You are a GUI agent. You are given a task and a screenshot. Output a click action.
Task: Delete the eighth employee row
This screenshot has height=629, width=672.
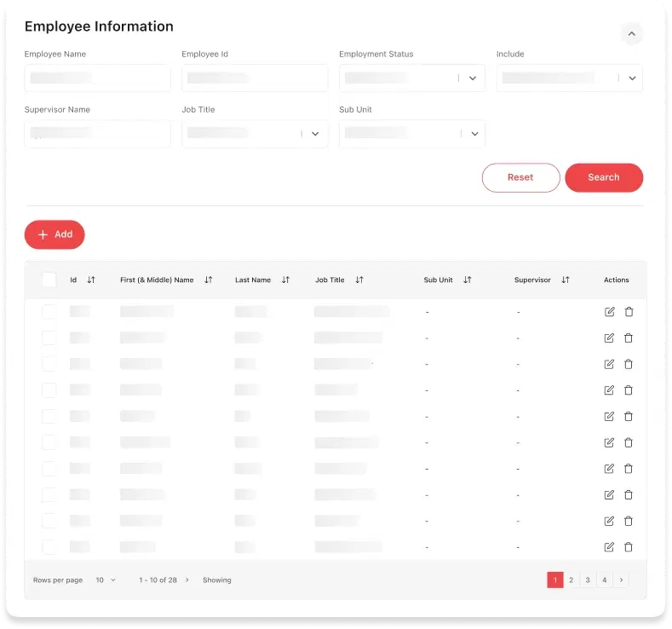coord(629,495)
